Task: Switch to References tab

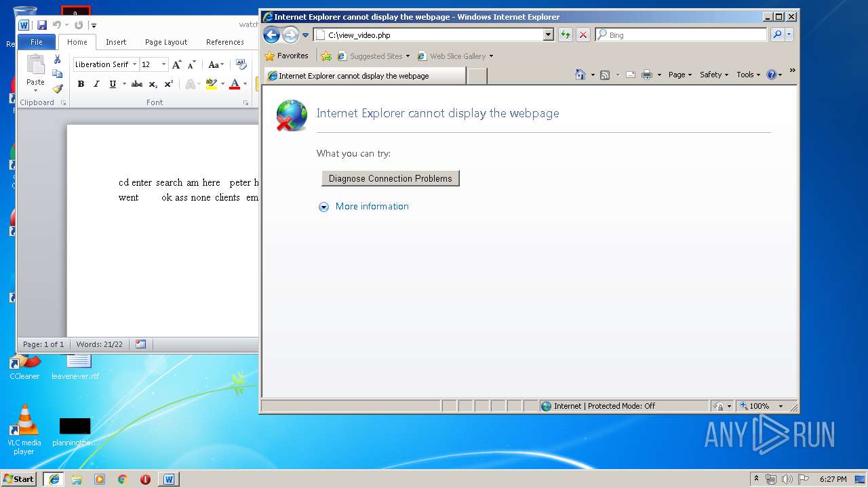Action: pyautogui.click(x=224, y=42)
